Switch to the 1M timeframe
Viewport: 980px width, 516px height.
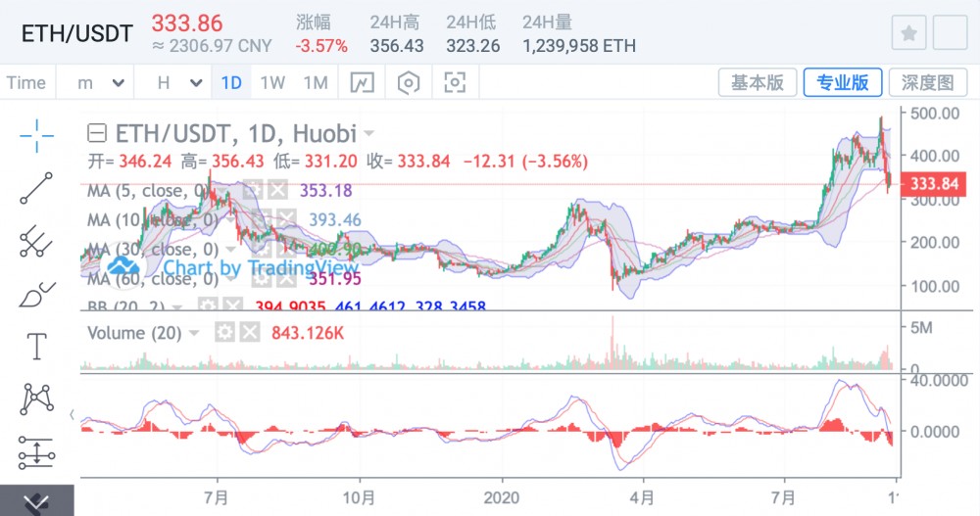[x=315, y=83]
